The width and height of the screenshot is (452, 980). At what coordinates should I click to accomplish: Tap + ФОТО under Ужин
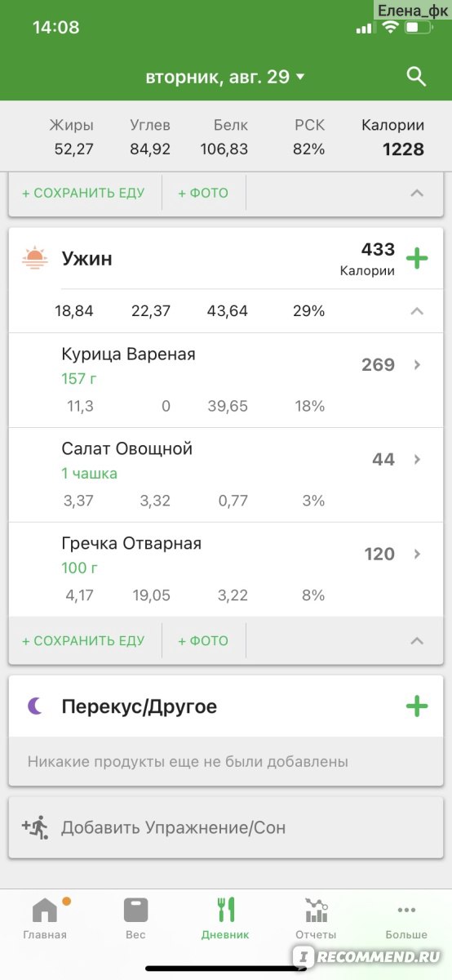coord(203,641)
